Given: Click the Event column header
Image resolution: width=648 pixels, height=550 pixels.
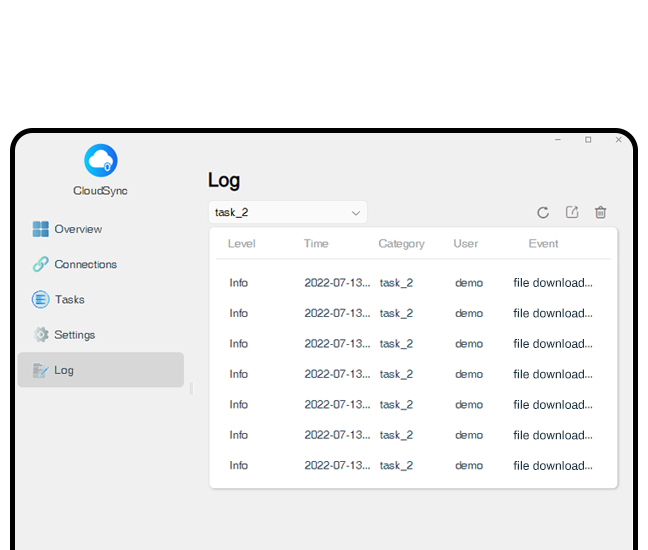Looking at the screenshot, I should click(x=543, y=244).
